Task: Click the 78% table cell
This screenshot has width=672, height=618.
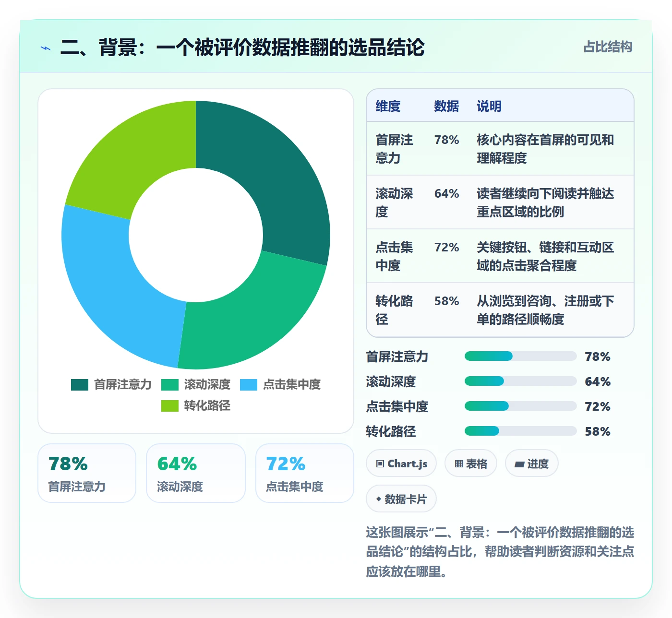Action: [x=447, y=140]
